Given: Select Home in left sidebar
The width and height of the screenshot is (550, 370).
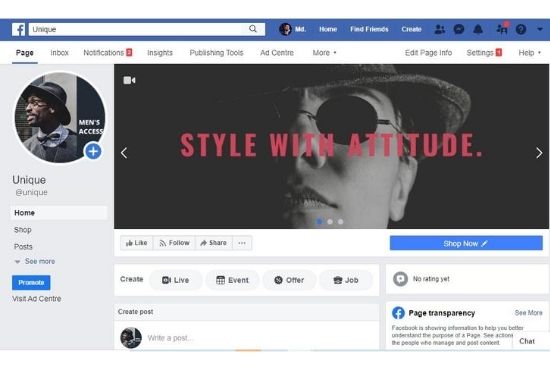Looking at the screenshot, I should (x=59, y=213).
